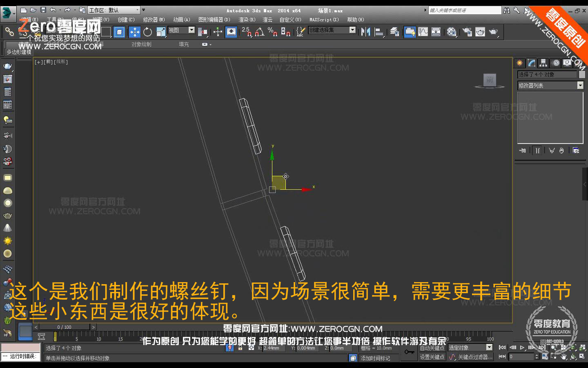
Task: Click the time slider showing 0 / 100
Action: [64, 327]
